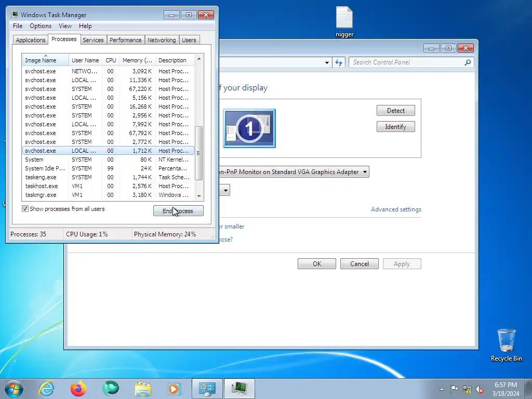Click the Search Control Panel field

click(407, 62)
